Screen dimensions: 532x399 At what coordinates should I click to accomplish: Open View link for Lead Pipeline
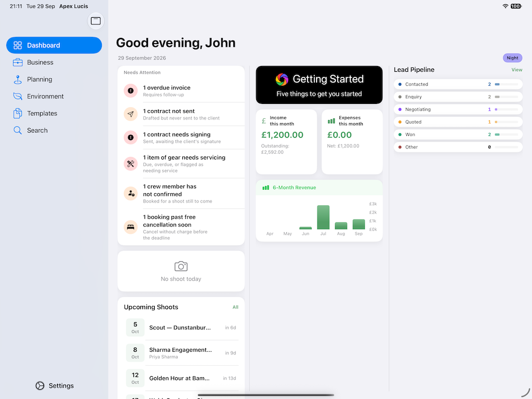pos(517,70)
